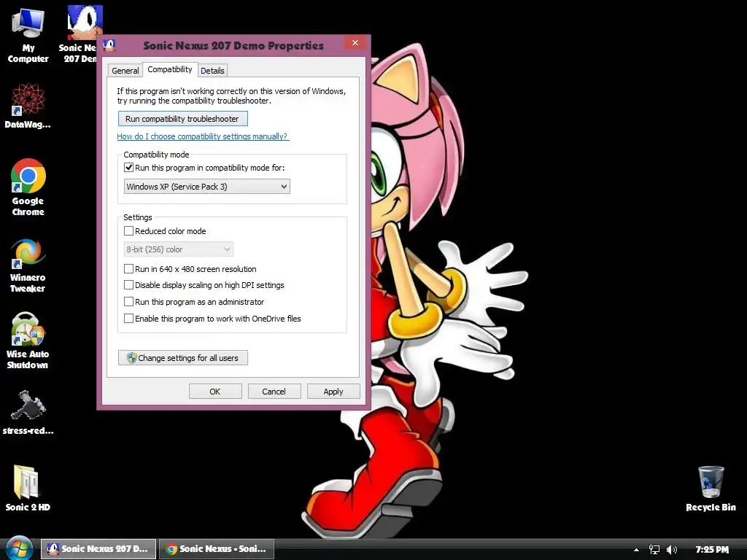Open the 8-bit (256) color dropdown
The image size is (747, 560).
click(x=178, y=249)
